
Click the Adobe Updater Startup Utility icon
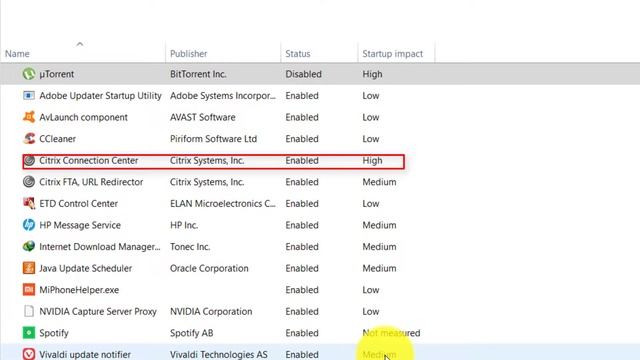(29, 96)
